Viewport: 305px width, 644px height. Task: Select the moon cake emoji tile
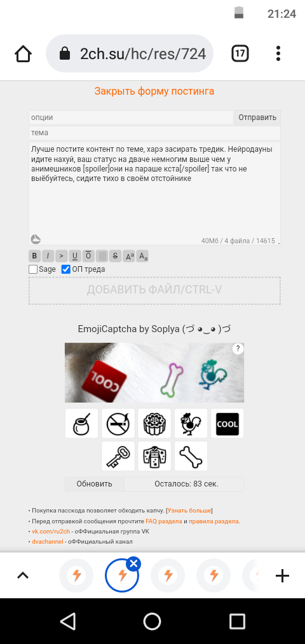pos(154,424)
